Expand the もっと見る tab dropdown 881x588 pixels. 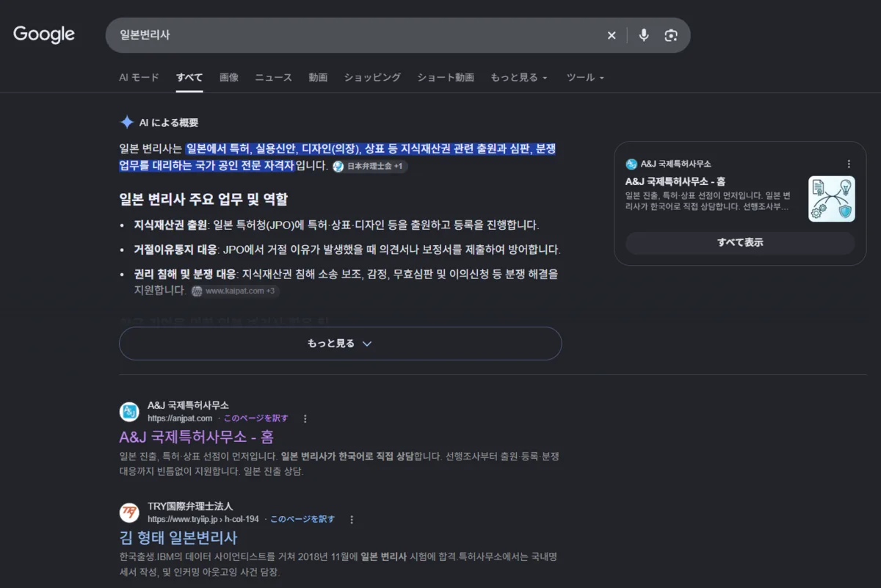click(x=519, y=77)
